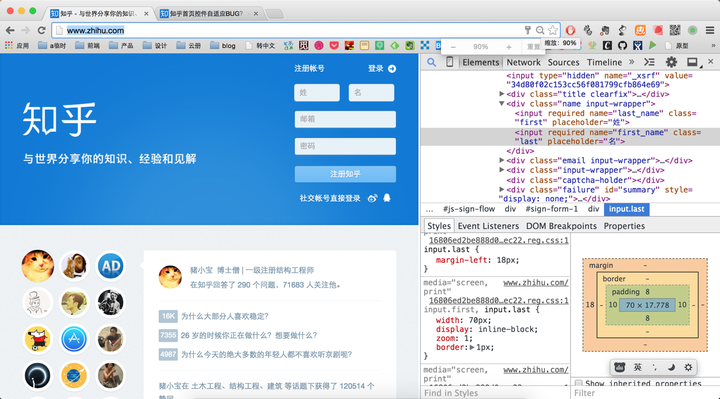
Task: Click the QQ penguin social login icon
Action: point(387,198)
